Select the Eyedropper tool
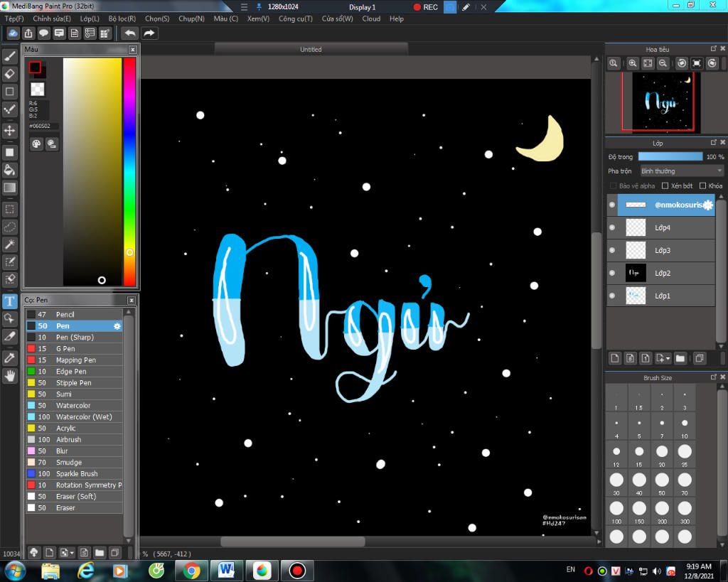This screenshot has width=728, height=582. pyautogui.click(x=10, y=358)
